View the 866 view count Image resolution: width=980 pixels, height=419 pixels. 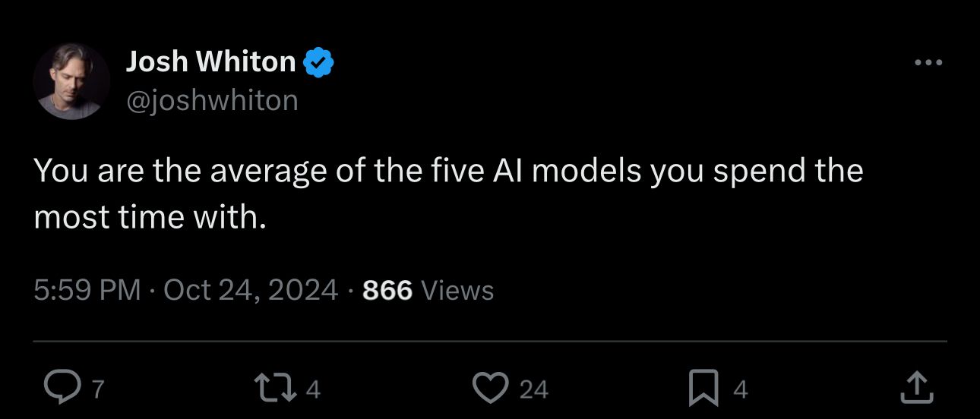pyautogui.click(x=387, y=290)
